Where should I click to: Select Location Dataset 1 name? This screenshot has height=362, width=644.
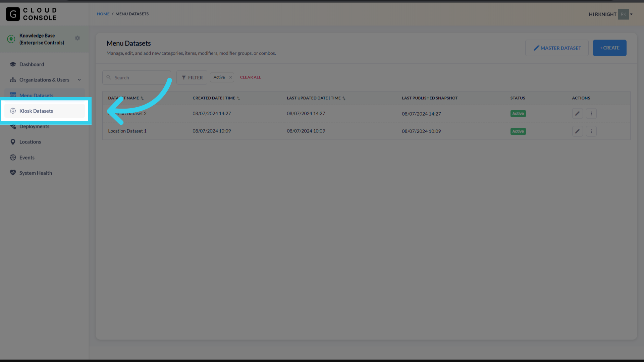click(127, 131)
